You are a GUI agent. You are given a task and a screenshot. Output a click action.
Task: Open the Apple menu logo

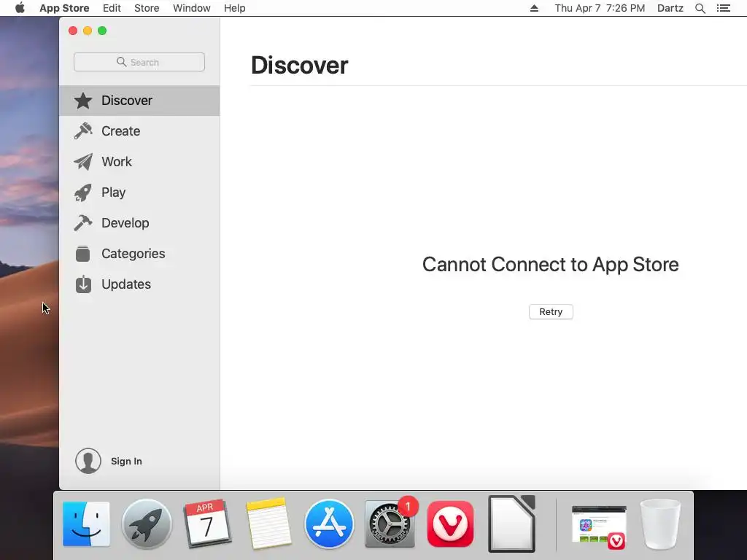[20, 8]
